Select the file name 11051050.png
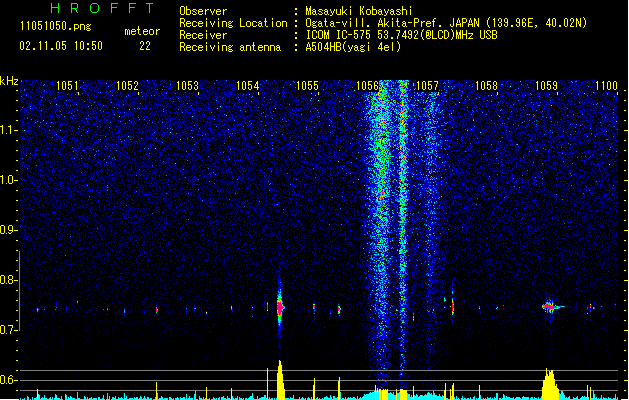This screenshot has width=629, height=400. [x=56, y=26]
